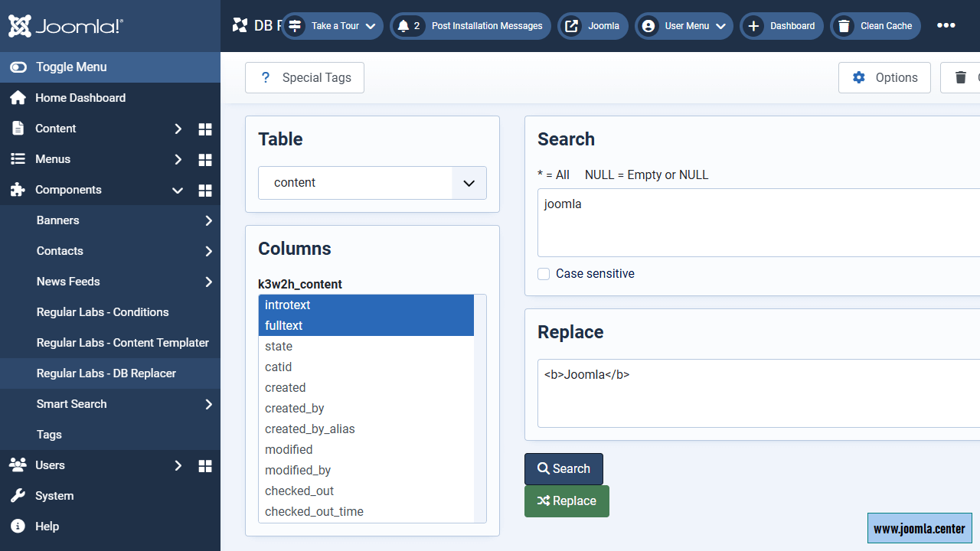This screenshot has width=980, height=551.
Task: Select the introtext column
Action: coord(366,305)
